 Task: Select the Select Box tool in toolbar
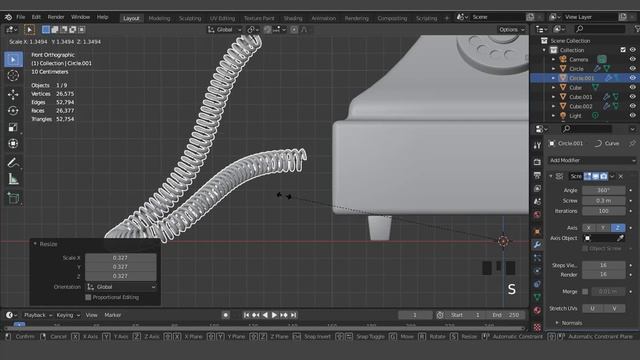(x=13, y=60)
